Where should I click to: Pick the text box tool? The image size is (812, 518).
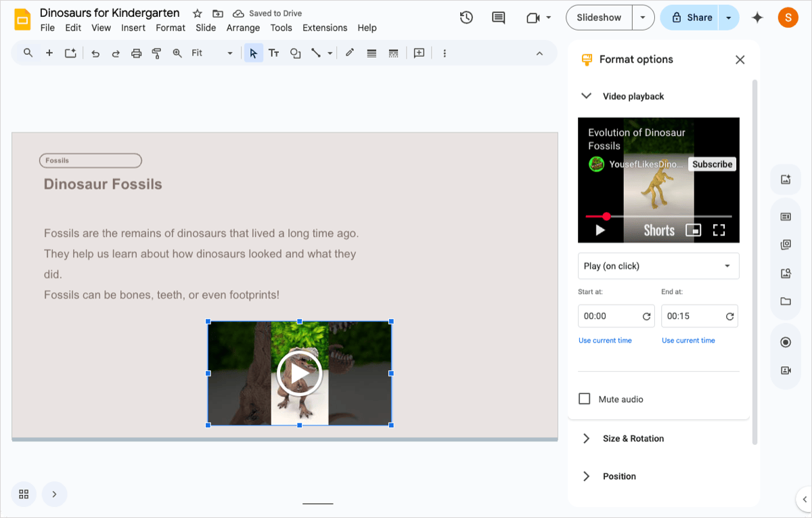pos(274,53)
